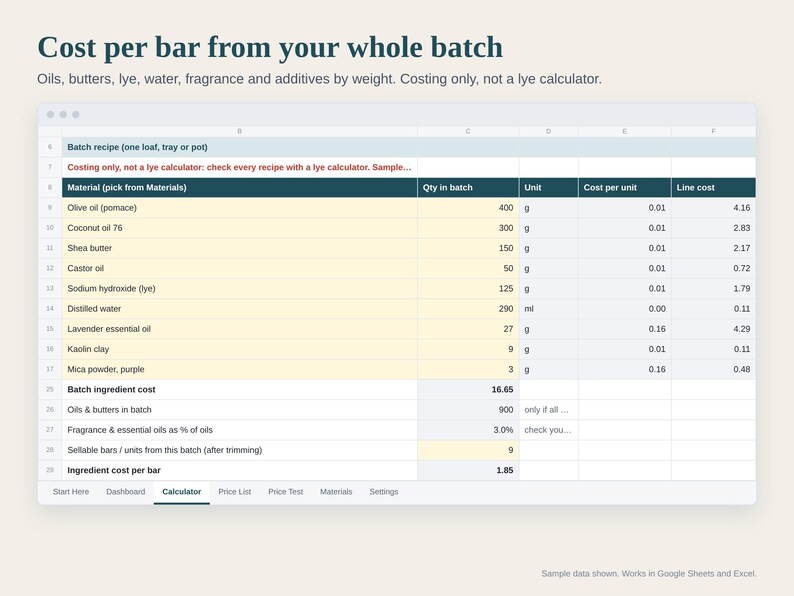The width and height of the screenshot is (794, 596).
Task: Select column D header
Action: [x=548, y=132]
